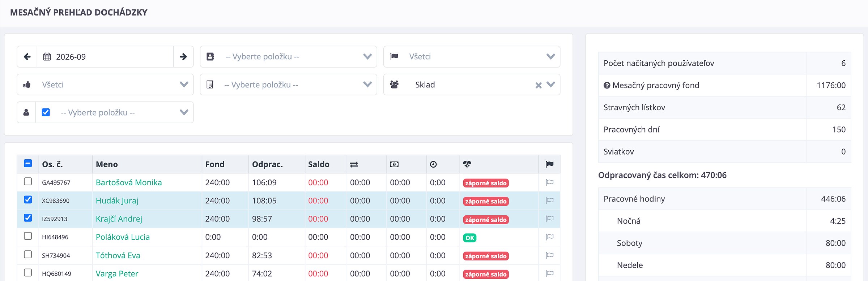Click the flag icon for Krajčí Andrej
The height and width of the screenshot is (281, 868).
pos(550,219)
